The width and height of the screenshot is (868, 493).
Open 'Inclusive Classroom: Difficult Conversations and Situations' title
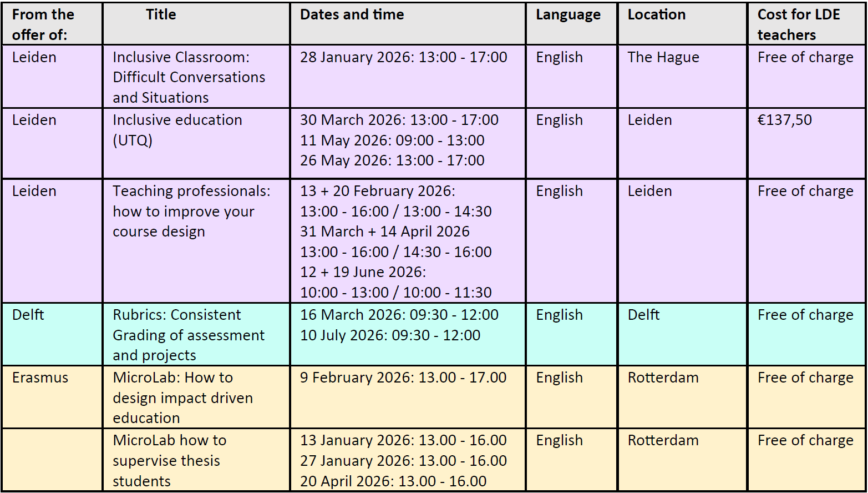pyautogui.click(x=189, y=77)
